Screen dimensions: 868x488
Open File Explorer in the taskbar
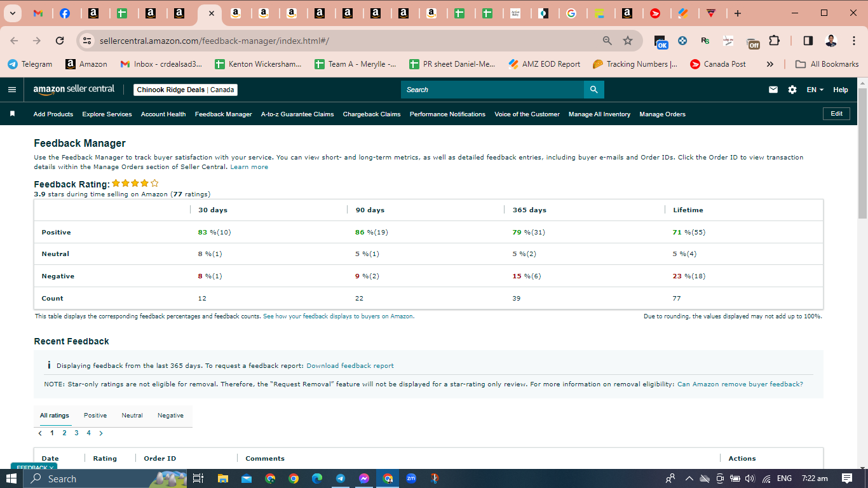(x=222, y=478)
